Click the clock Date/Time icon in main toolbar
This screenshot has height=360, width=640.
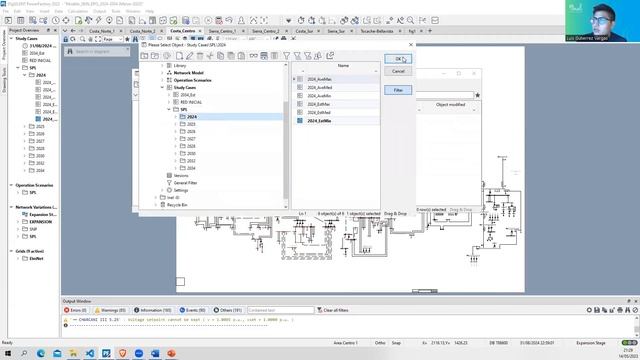point(56,20)
